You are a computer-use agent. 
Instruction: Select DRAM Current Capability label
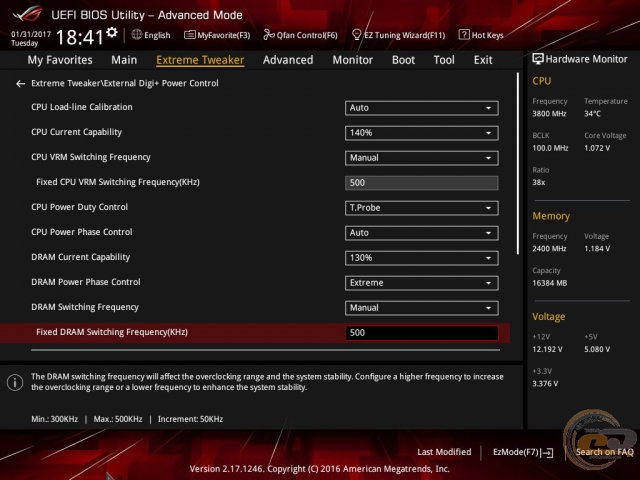coord(80,257)
